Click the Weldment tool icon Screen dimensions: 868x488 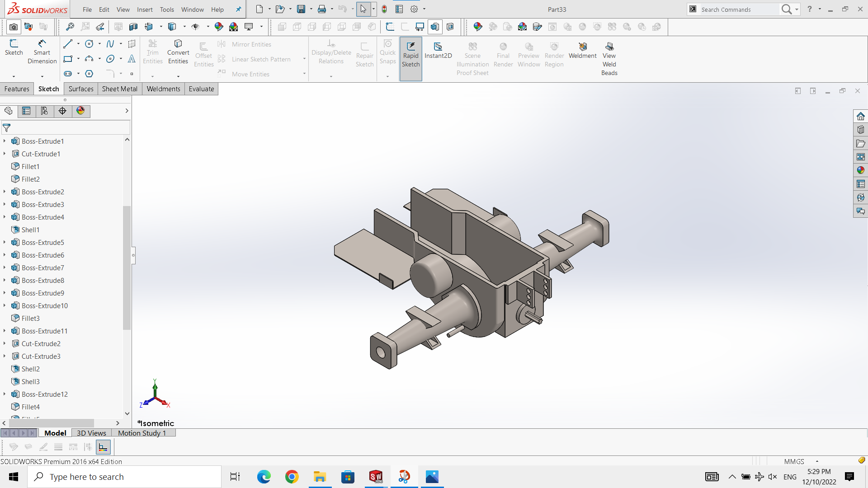tap(582, 50)
